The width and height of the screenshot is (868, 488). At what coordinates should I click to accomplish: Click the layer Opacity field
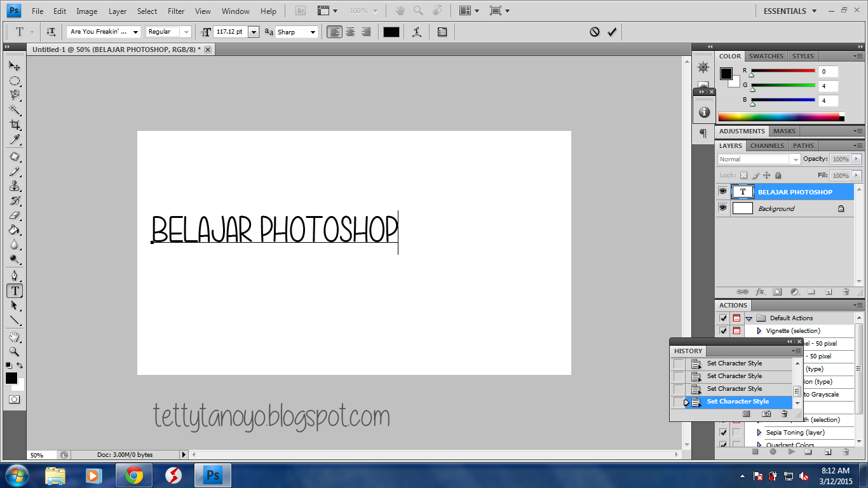click(840, 159)
